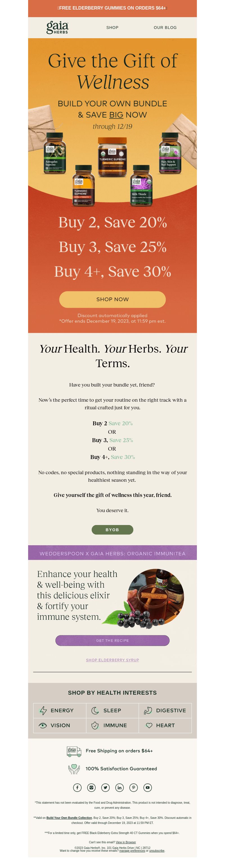Screen dimensions: 225x868
Task: Open the Facebook social icon
Action: pos(77,787)
